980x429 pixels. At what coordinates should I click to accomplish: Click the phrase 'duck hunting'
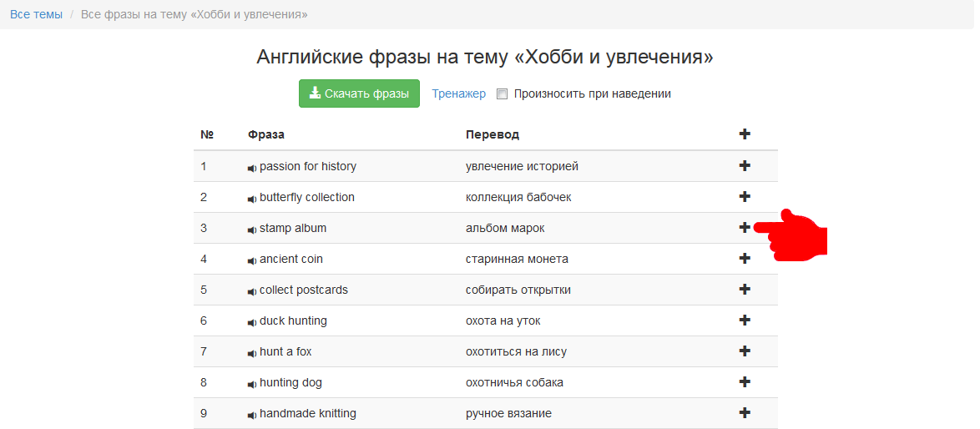pos(293,321)
